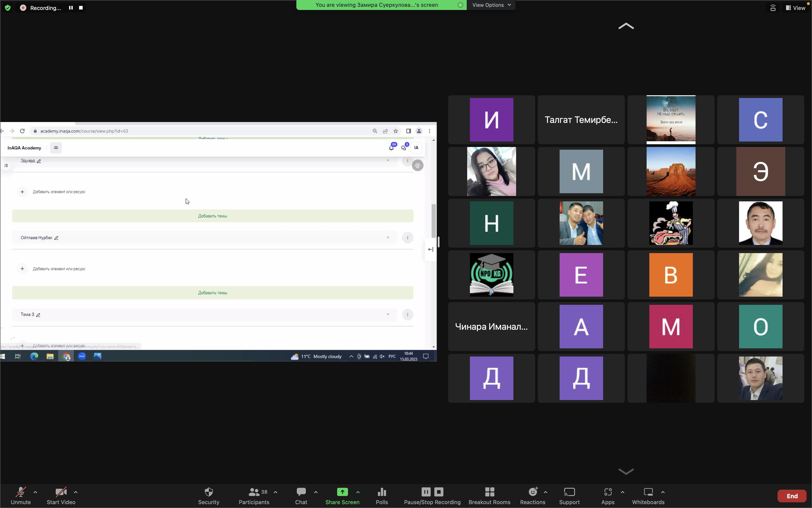The width and height of the screenshot is (812, 508).
Task: Toggle the right block drawer arrow
Action: (431, 250)
